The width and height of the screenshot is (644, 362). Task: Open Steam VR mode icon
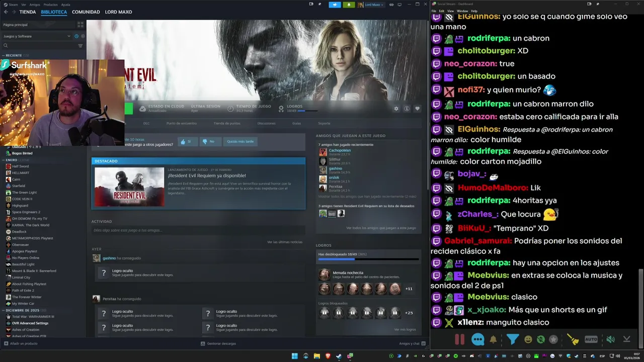click(391, 5)
